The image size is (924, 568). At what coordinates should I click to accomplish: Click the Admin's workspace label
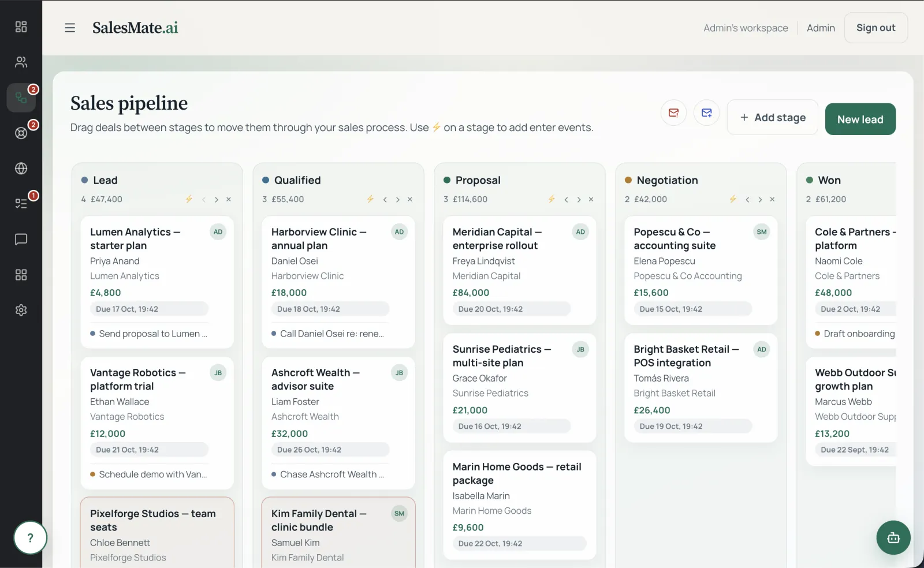746,28
